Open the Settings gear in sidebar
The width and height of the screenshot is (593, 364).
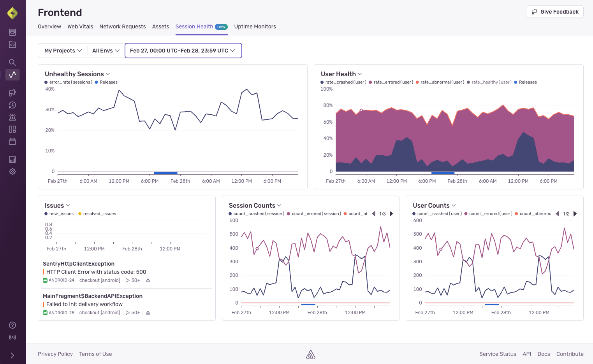point(12,171)
